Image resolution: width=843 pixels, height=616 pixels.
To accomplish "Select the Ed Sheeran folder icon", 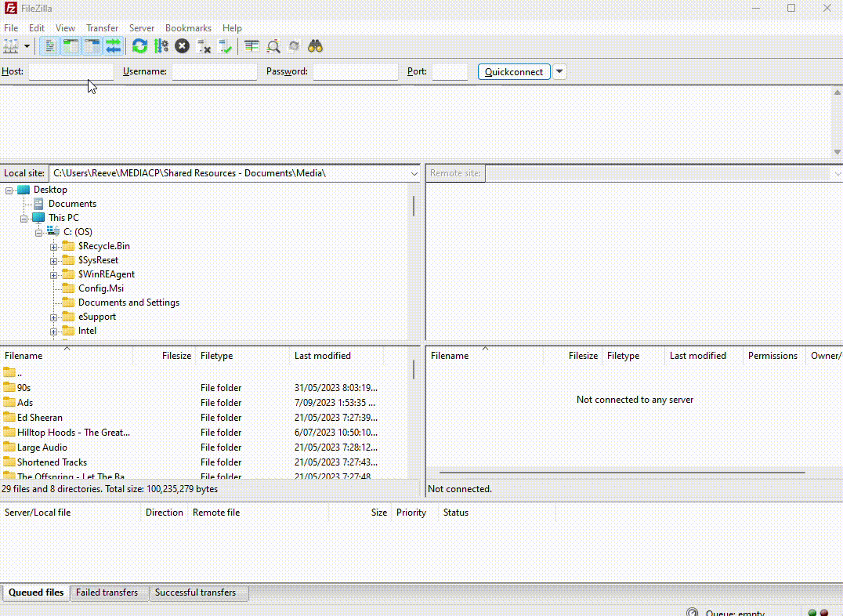I will click(9, 417).
